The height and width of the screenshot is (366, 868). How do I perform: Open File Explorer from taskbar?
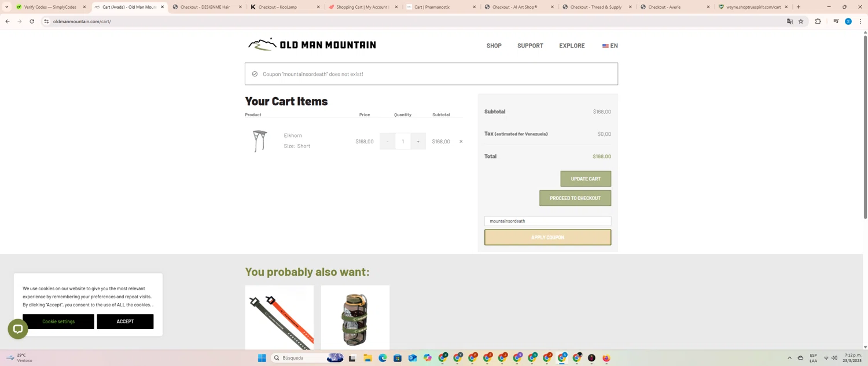[x=367, y=358]
